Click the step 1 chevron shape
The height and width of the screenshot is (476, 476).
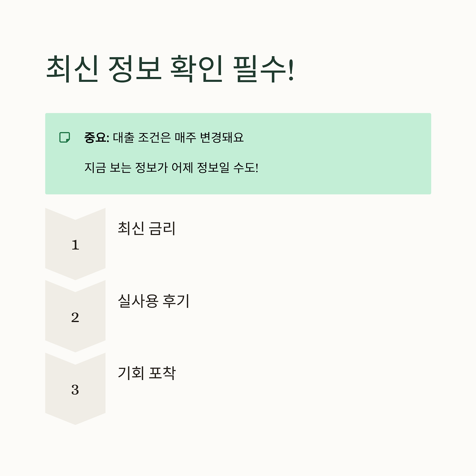tap(75, 244)
